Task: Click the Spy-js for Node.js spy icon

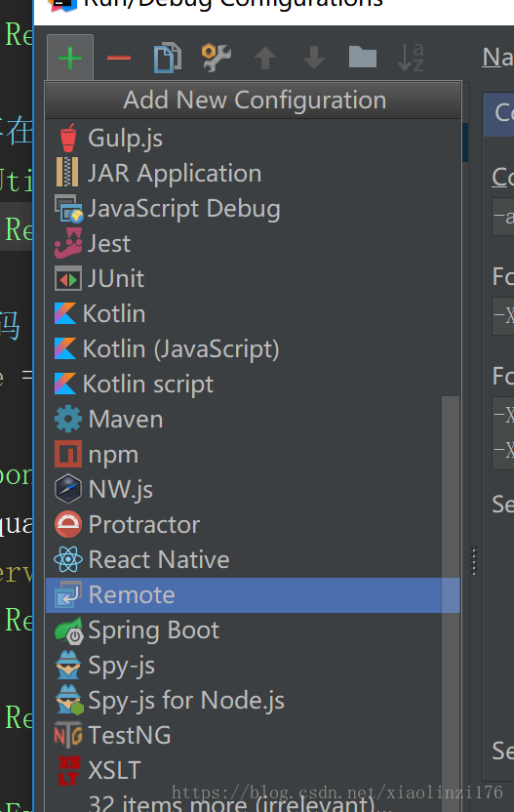Action: tap(69, 700)
